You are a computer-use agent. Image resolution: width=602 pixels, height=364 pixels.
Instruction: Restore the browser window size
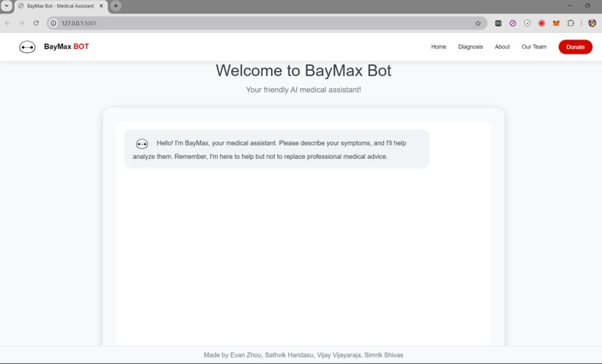[x=587, y=6]
